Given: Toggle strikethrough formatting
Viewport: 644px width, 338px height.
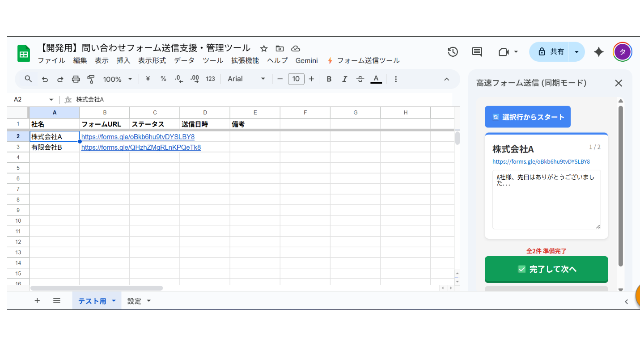Looking at the screenshot, I should click(x=360, y=79).
